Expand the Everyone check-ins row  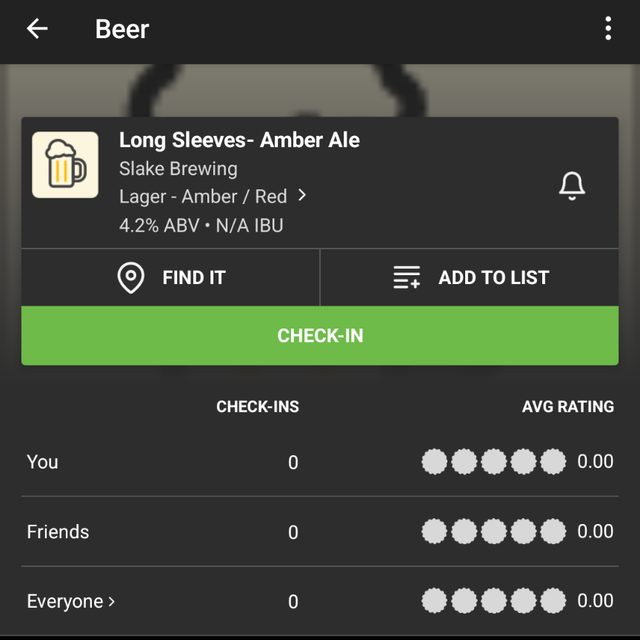pyautogui.click(x=71, y=601)
